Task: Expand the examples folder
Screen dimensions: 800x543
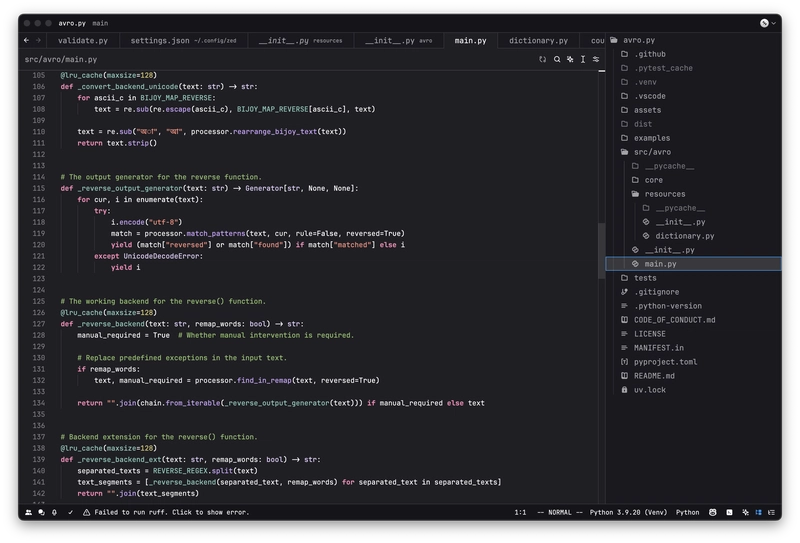Action: point(693,138)
